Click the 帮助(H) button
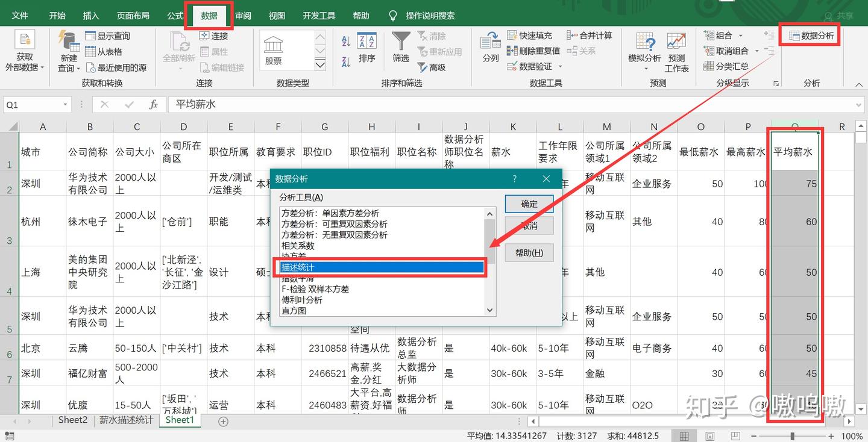 pyautogui.click(x=529, y=252)
